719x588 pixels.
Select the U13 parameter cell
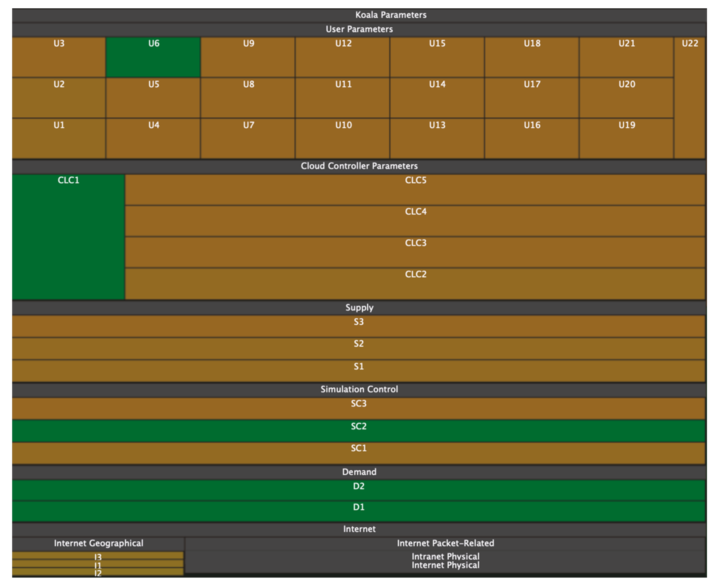[437, 138]
